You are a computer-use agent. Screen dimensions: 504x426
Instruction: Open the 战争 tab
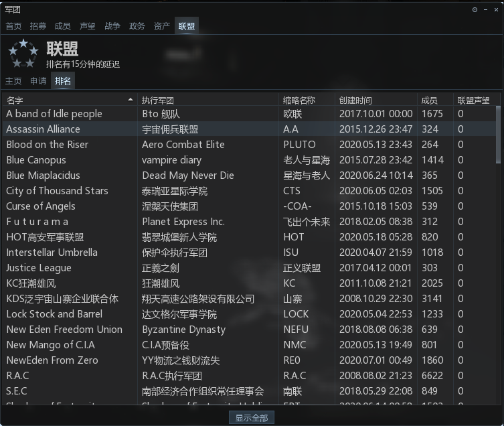(112, 26)
